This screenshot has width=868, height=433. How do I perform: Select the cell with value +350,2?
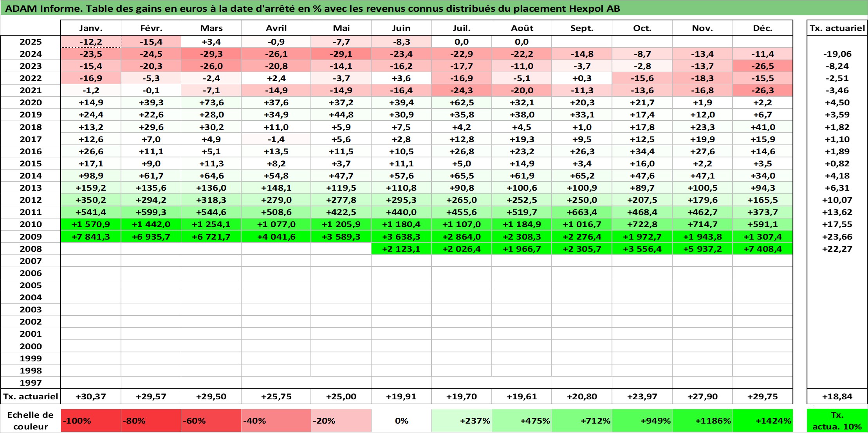tap(91, 200)
